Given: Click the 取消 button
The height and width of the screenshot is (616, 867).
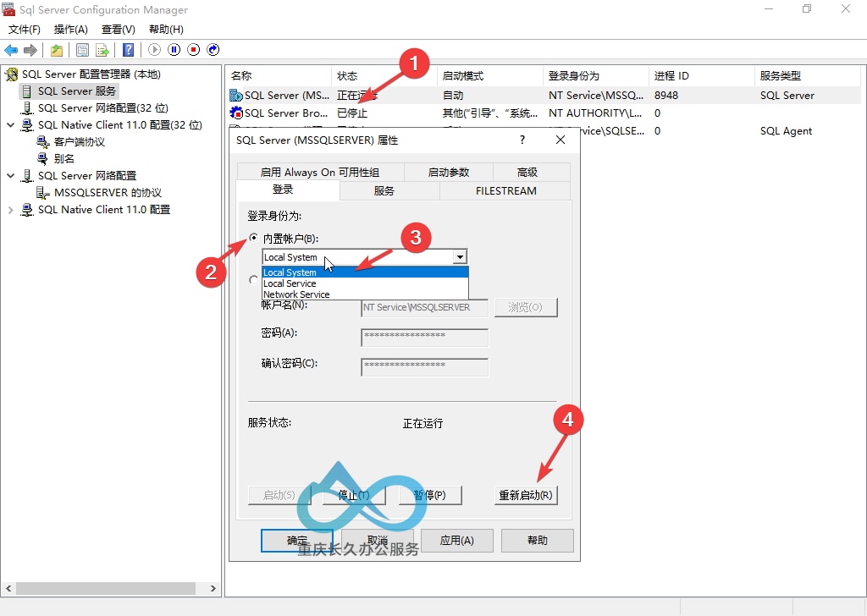Looking at the screenshot, I should pos(377,541).
